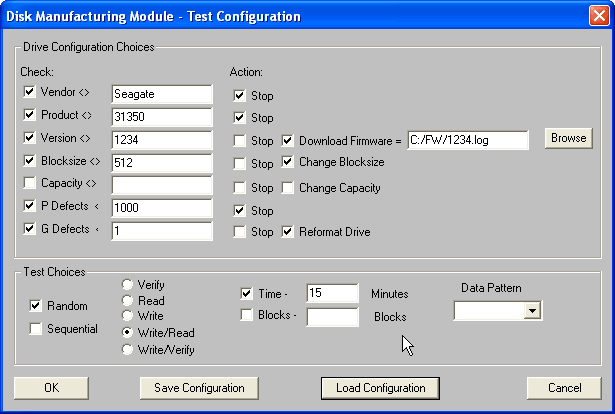Enable the Change Capacity checkbox
Screen dimensions: 615x414
(x=289, y=188)
